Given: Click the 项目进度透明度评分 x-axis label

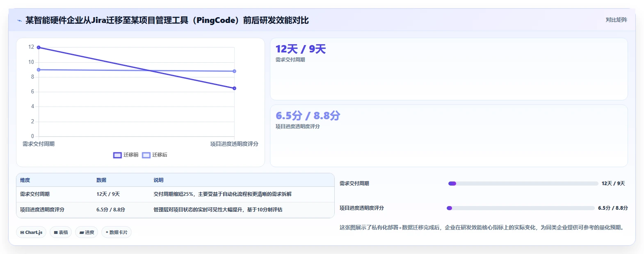Looking at the screenshot, I should pyautogui.click(x=234, y=144).
